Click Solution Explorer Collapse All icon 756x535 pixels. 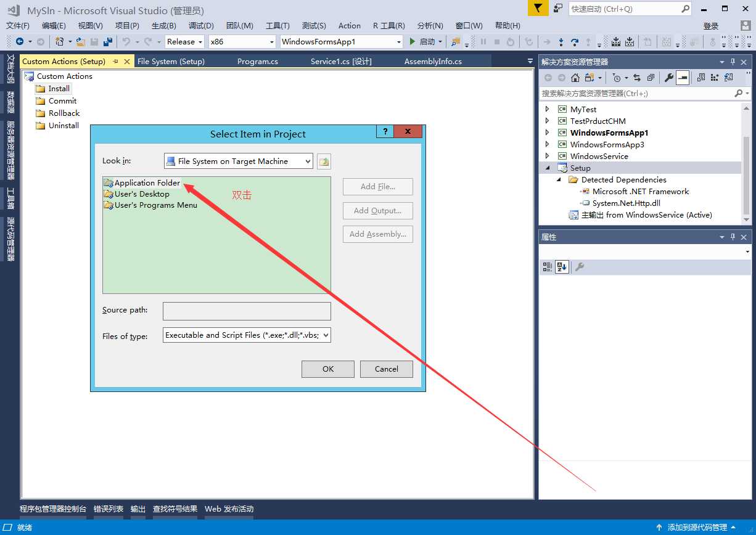coord(651,78)
